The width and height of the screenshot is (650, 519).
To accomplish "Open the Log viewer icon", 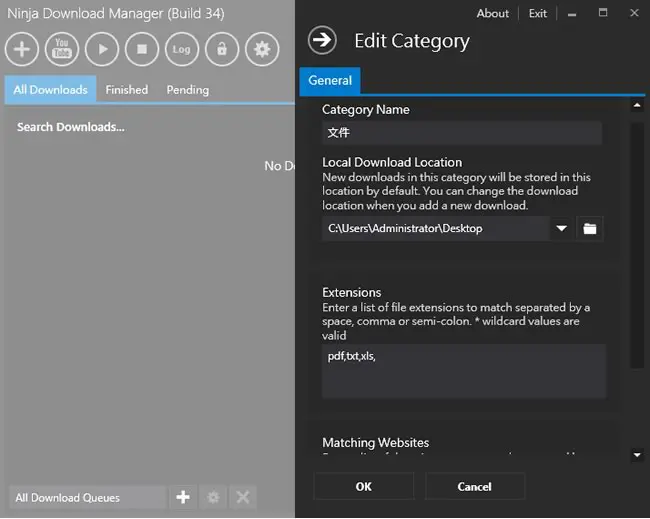I will coord(182,49).
